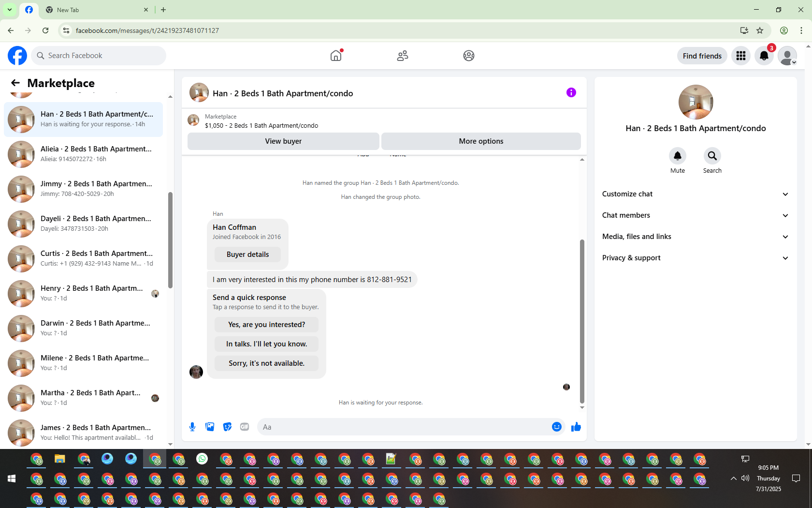The width and height of the screenshot is (812, 508).
Task: View site information icon in address bar
Action: [x=66, y=30]
